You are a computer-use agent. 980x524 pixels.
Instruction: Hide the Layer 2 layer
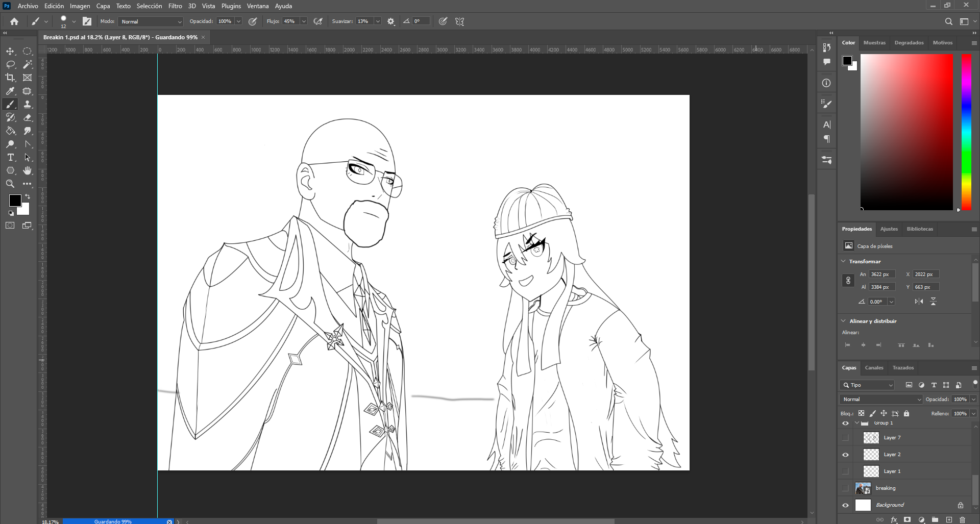(x=845, y=455)
